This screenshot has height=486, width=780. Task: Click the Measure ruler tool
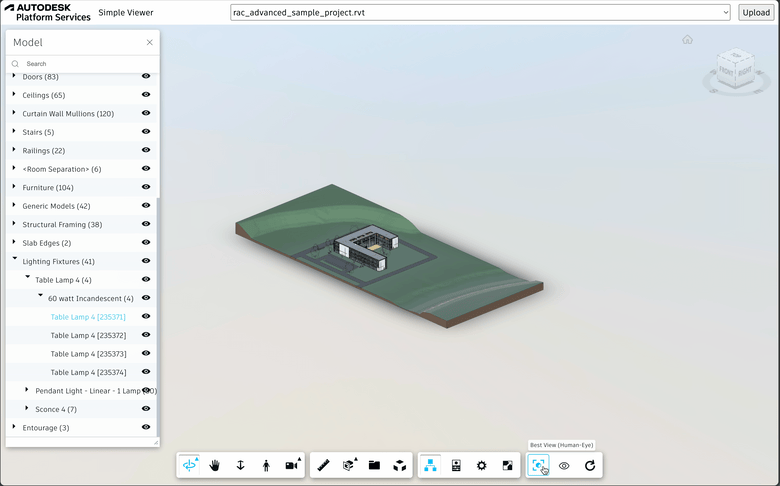click(323, 465)
